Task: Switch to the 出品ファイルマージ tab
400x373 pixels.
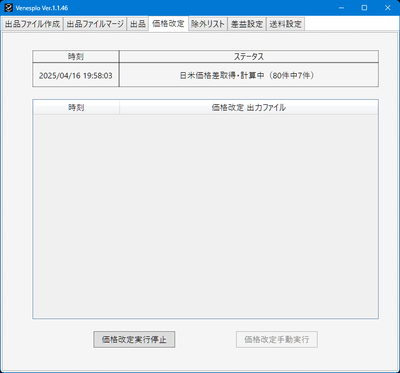Action: coord(95,24)
